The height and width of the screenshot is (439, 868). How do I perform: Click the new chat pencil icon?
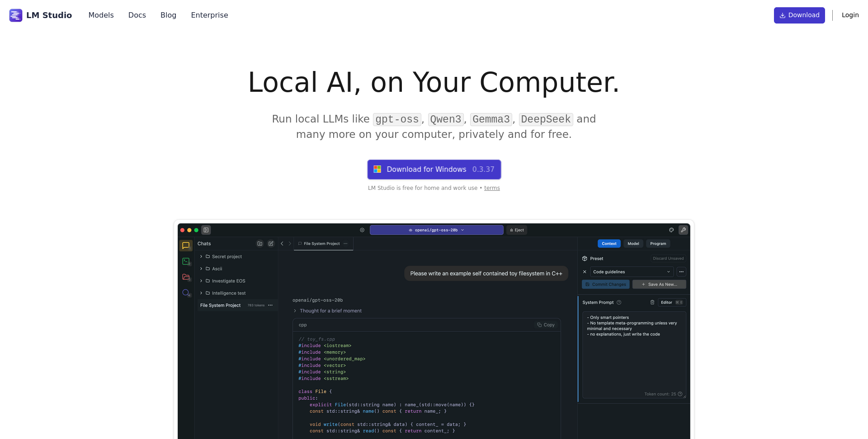pyautogui.click(x=271, y=244)
